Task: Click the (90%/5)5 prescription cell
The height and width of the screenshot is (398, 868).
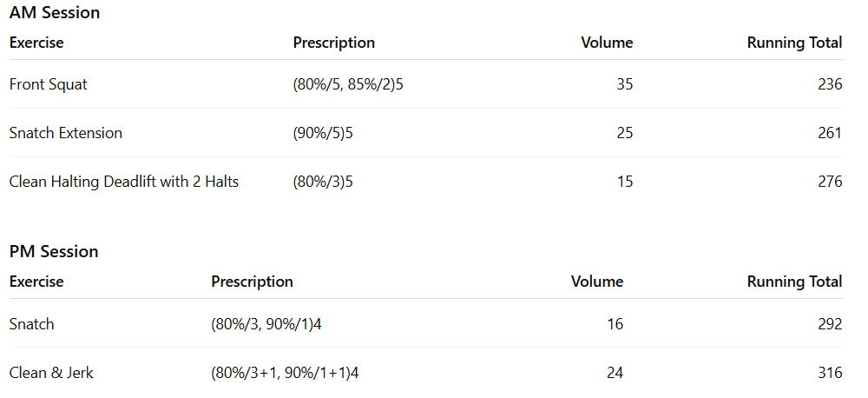Action: [325, 133]
